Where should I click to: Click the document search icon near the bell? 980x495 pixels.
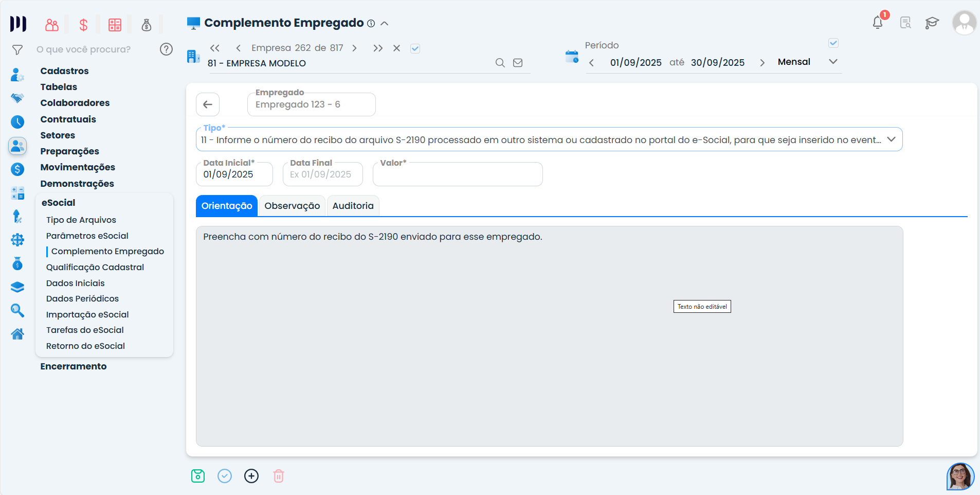(x=905, y=23)
